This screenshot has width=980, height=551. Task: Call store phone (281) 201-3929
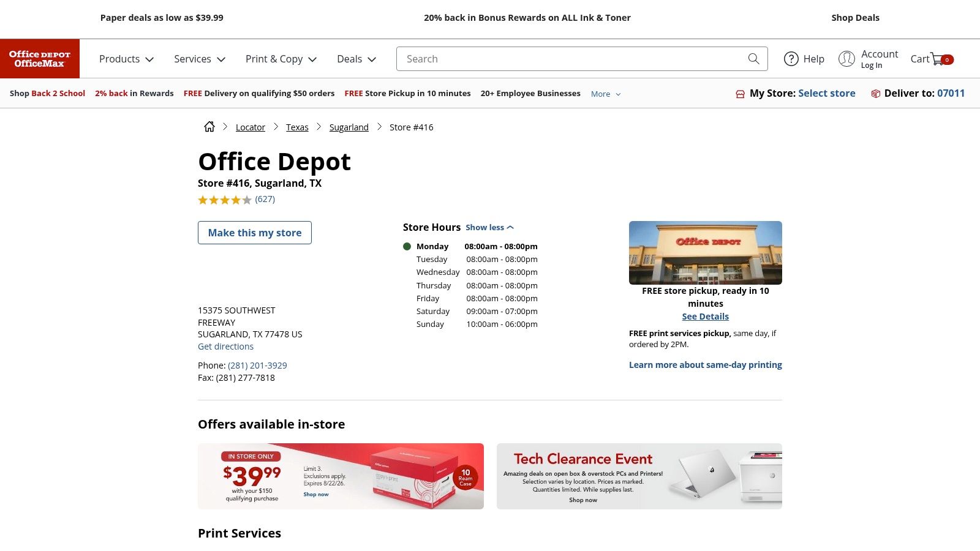[x=257, y=365]
